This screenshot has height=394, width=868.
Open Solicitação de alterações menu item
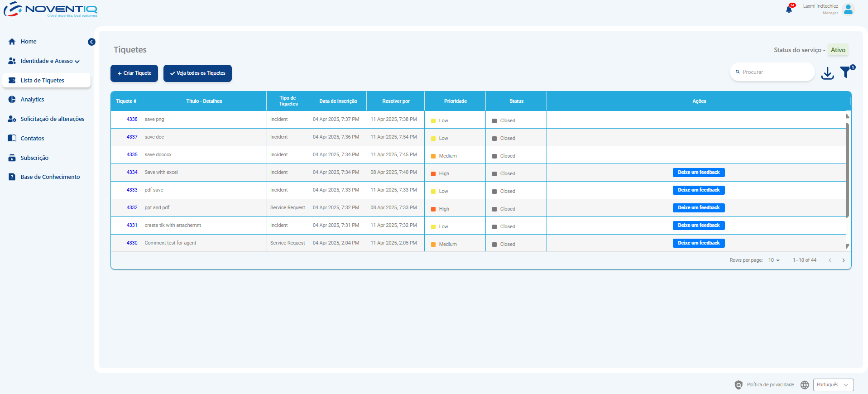point(52,119)
